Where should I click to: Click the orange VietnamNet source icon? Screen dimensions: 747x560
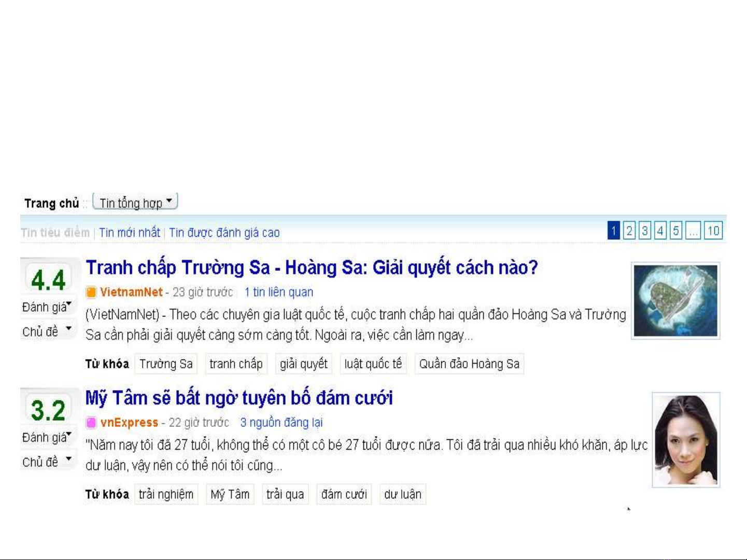click(91, 292)
